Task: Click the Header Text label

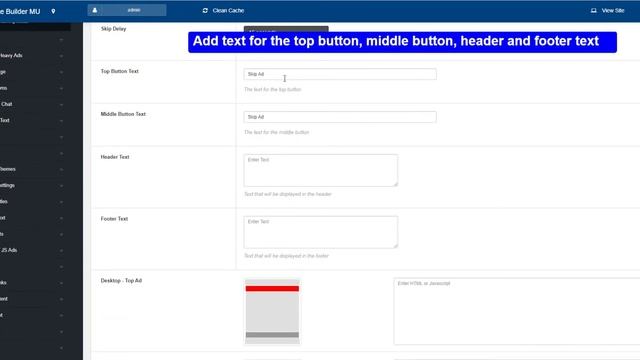Action: [x=115, y=157]
